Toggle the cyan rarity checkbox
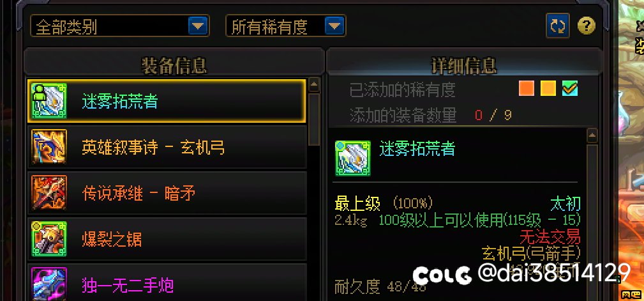This screenshot has width=644, height=301. coord(570,88)
